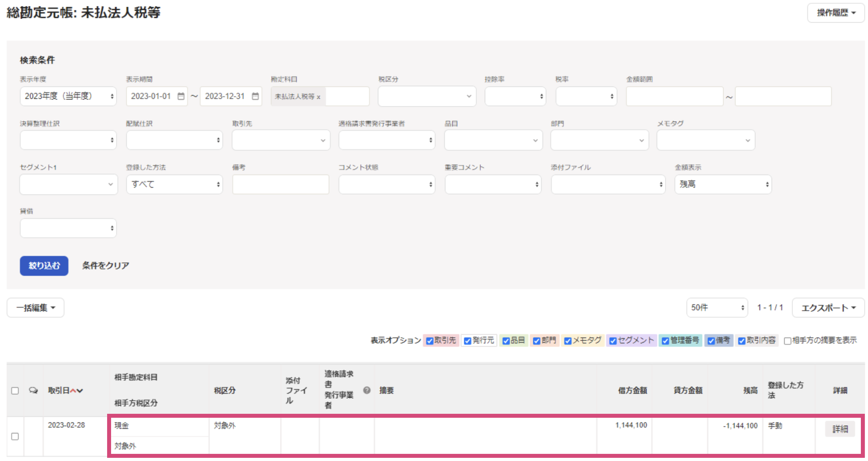This screenshot has width=868, height=461.
Task: Click help icon beside 適格請求書発行事業者 header
Action: (367, 390)
